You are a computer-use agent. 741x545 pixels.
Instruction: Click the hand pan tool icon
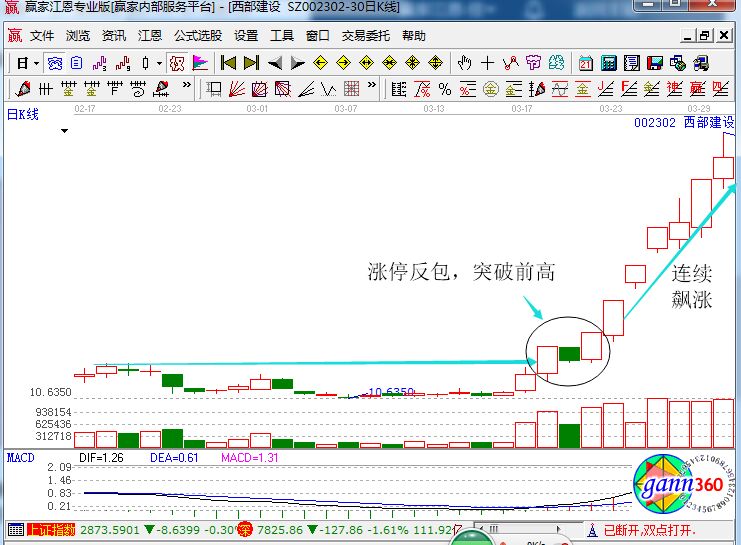[464, 62]
